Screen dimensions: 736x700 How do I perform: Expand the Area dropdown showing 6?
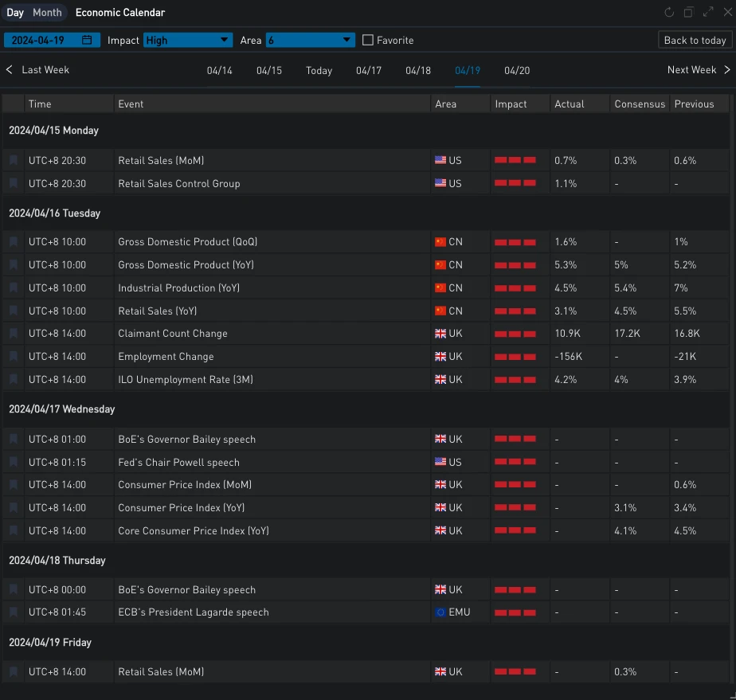[310, 40]
